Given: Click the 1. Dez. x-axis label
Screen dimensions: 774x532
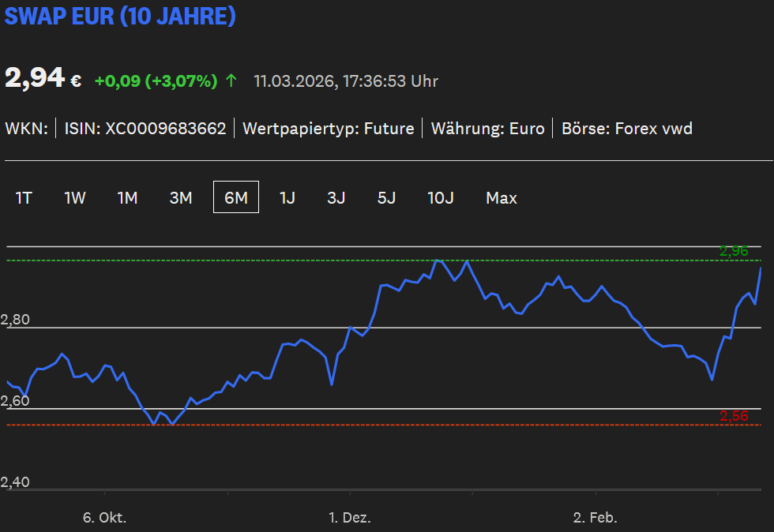Looking at the screenshot, I should click(350, 517).
